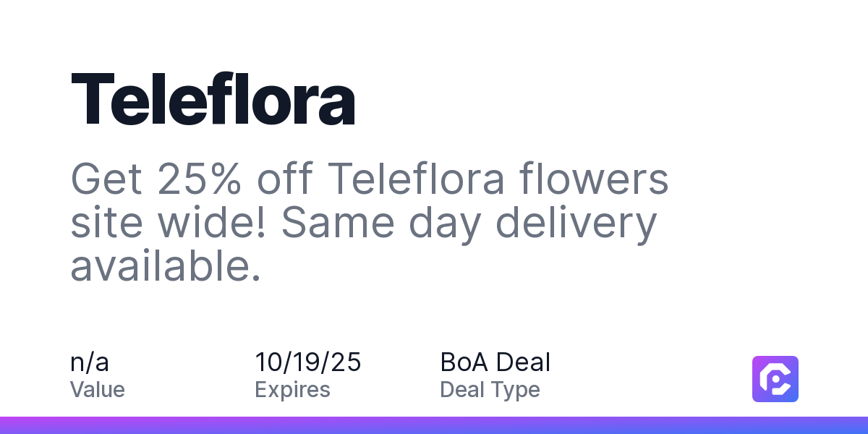Click "Teleflora" within the gray description
This screenshot has height=434, width=868.
(x=416, y=179)
